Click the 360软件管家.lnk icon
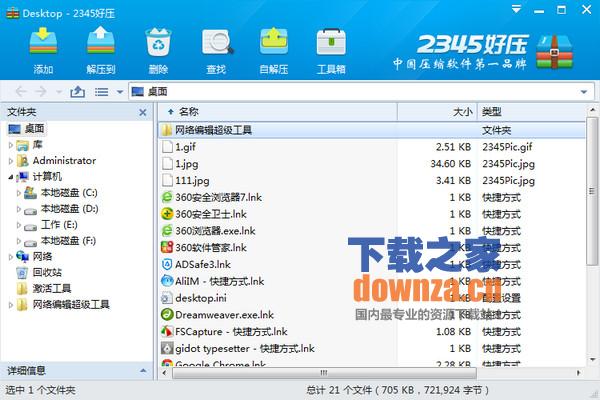Screen dimensions: 600x400 pyautogui.click(x=167, y=248)
